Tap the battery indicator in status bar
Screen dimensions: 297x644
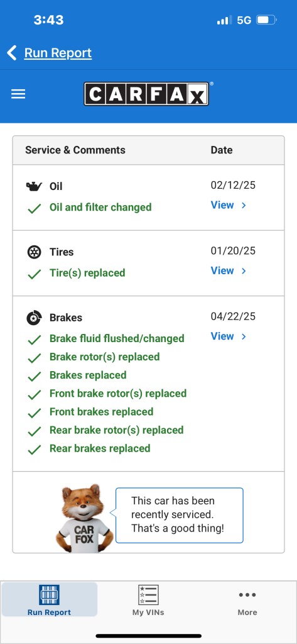(267, 19)
